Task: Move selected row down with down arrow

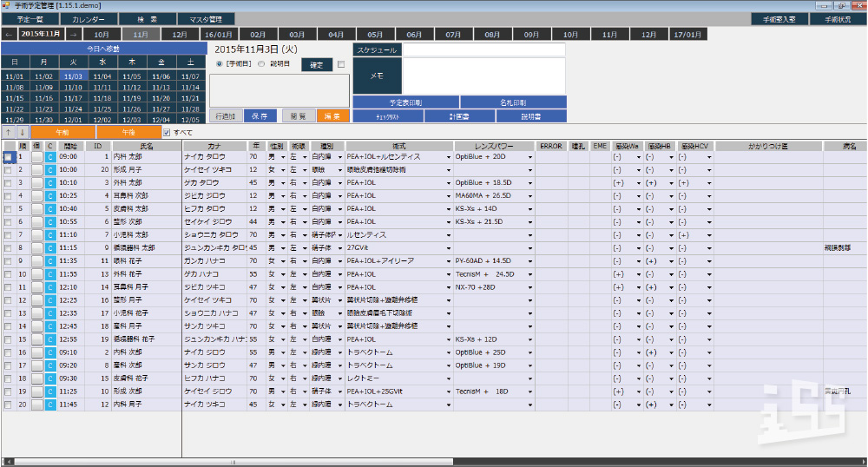Action: 23,133
